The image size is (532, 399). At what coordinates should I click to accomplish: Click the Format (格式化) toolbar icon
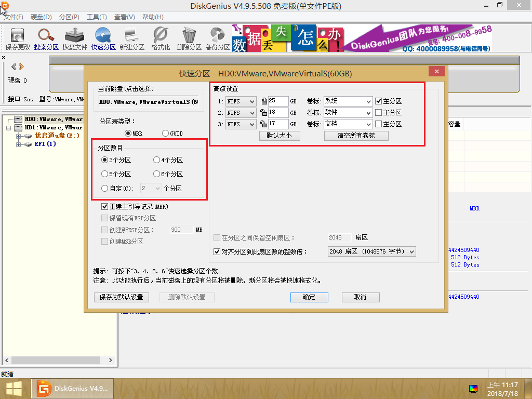click(x=161, y=38)
